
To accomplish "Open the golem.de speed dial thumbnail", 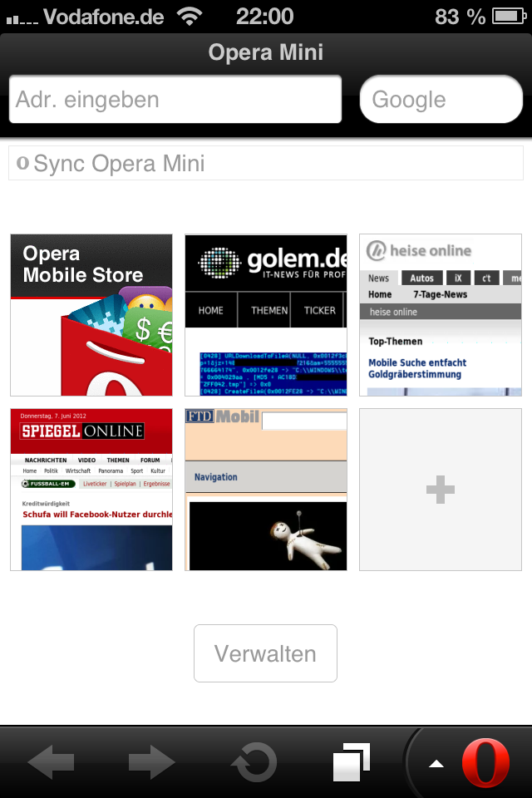I will [x=266, y=315].
